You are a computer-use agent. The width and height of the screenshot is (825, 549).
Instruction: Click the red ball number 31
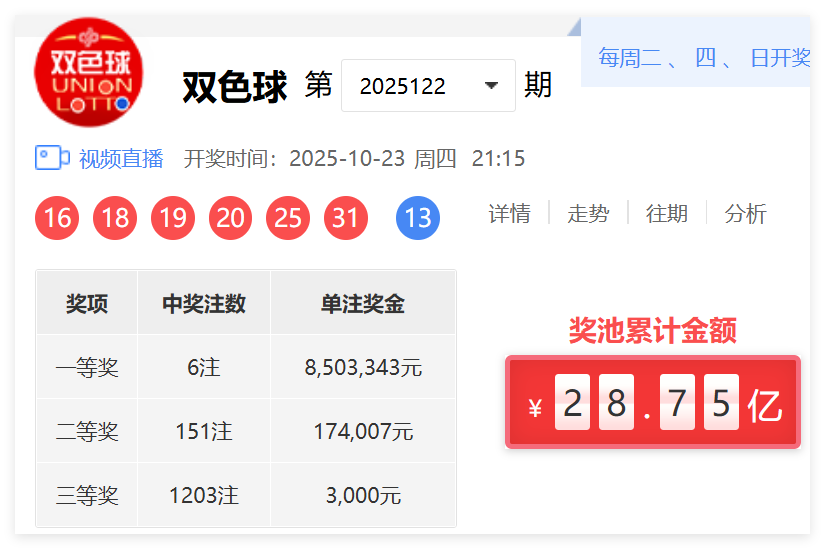coord(346,218)
